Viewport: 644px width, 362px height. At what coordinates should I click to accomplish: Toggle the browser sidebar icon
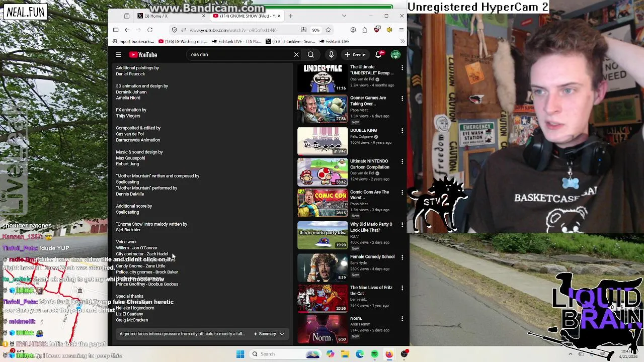(x=116, y=30)
